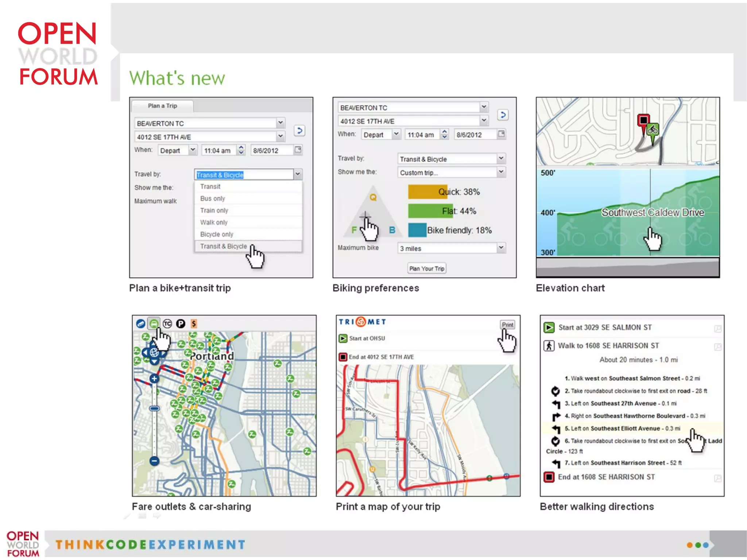The height and width of the screenshot is (560, 747).
Task: Click the map zoom out minus button
Action: tap(154, 461)
